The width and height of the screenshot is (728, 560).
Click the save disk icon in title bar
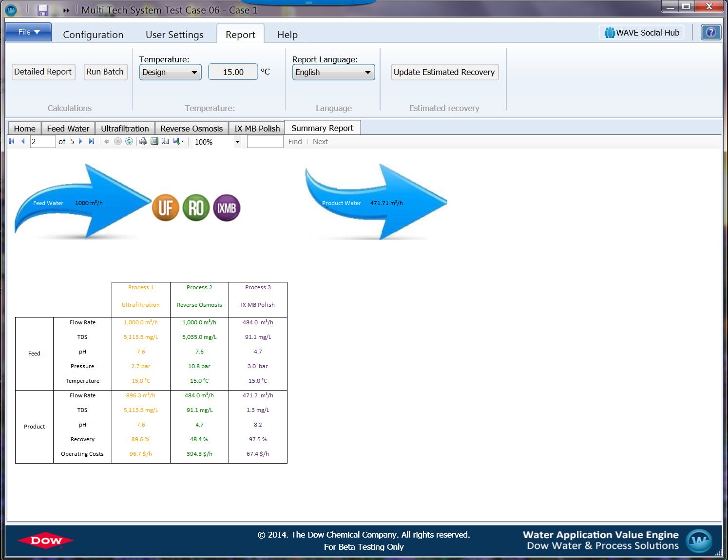click(43, 10)
